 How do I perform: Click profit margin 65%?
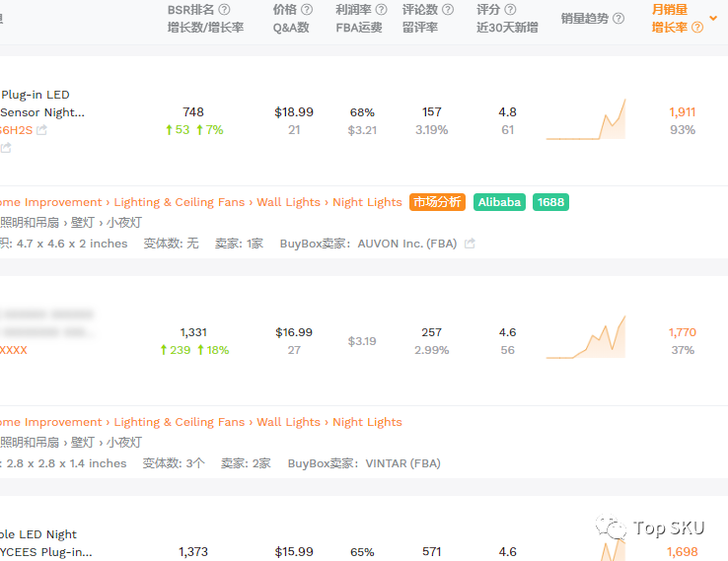362,552
